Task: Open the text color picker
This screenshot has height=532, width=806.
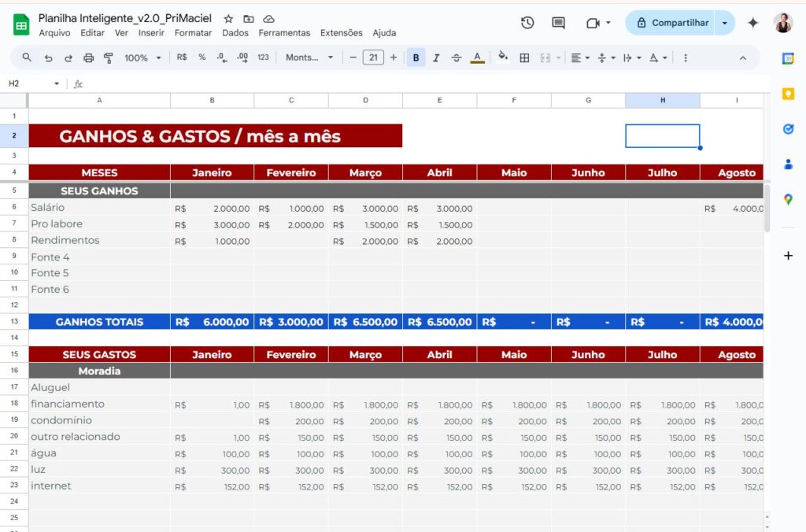Action: [478, 58]
